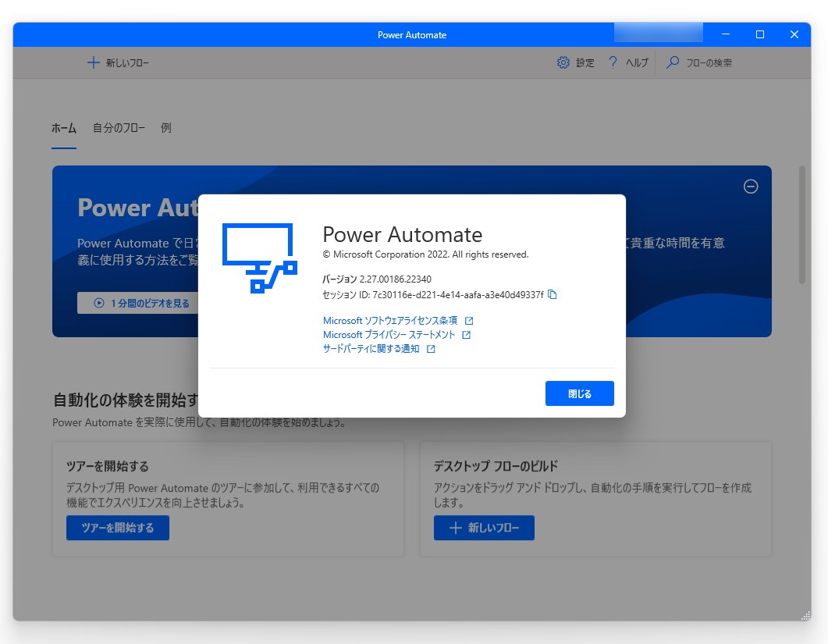Open プライバシー ステートメント external link icon
The width and height of the screenshot is (828, 644).
click(x=467, y=336)
